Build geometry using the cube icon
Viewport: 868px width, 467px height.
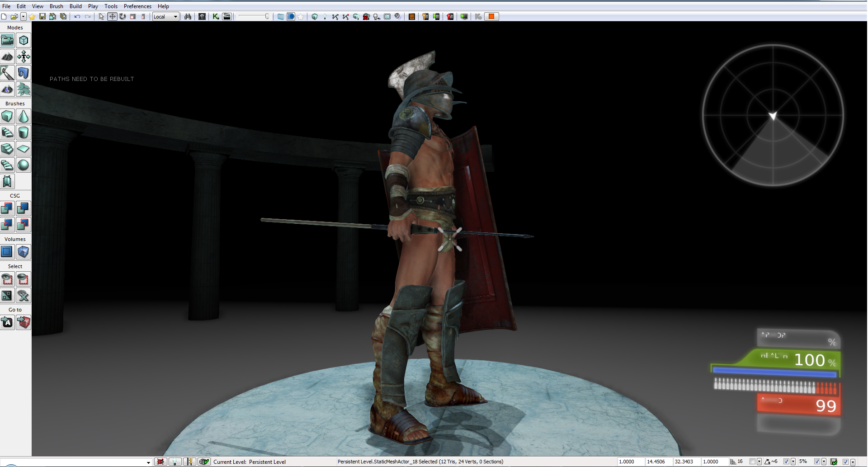(315, 17)
